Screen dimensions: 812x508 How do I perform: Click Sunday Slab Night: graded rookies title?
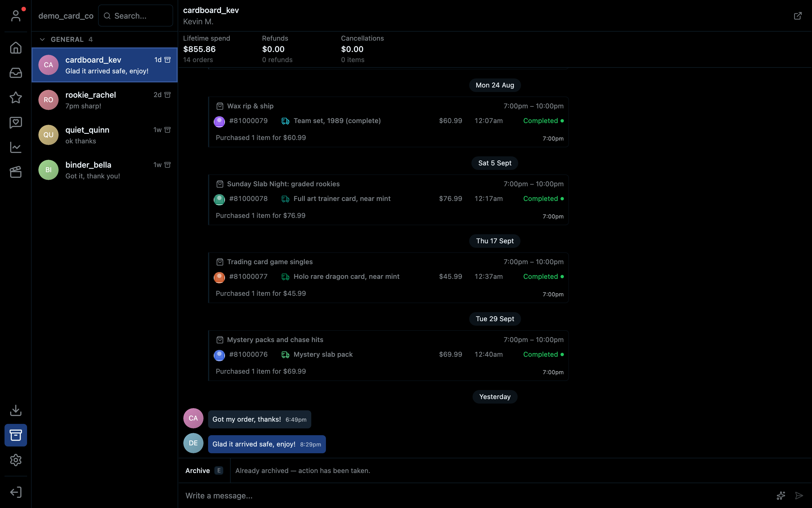pos(283,184)
